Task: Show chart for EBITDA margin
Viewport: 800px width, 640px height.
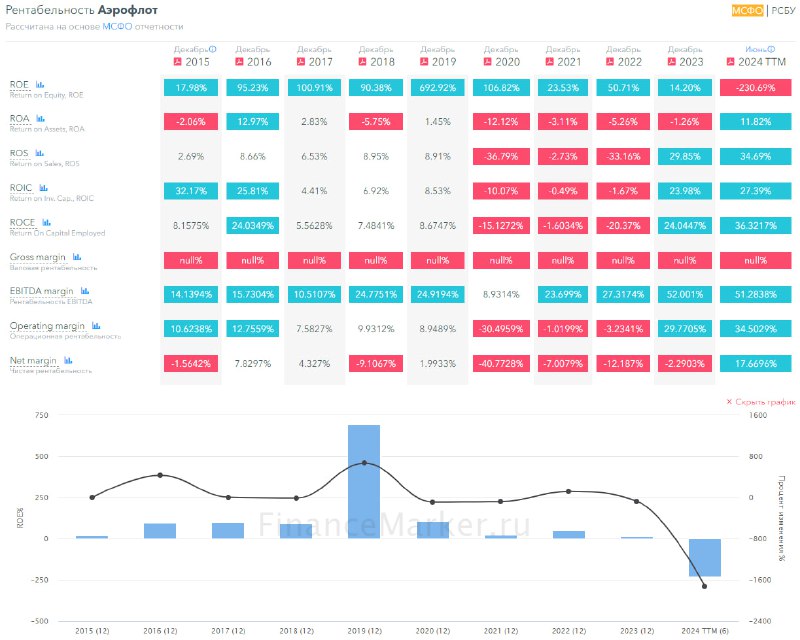Action: pos(85,291)
